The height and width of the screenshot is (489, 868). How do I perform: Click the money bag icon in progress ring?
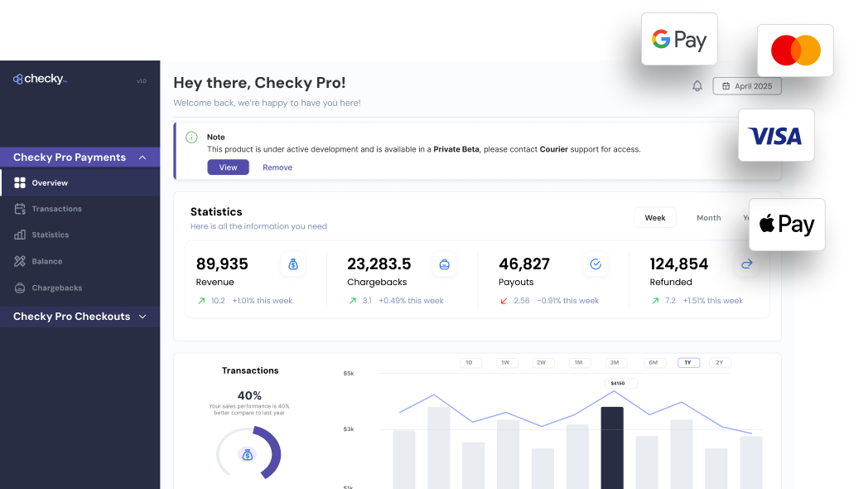click(x=248, y=455)
